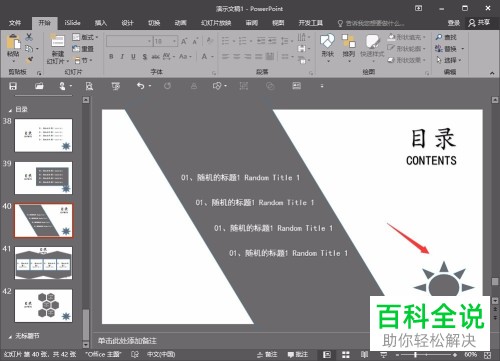The image size is (500, 361).
Task: Open the Transitions (切换) tab
Action: tap(154, 23)
